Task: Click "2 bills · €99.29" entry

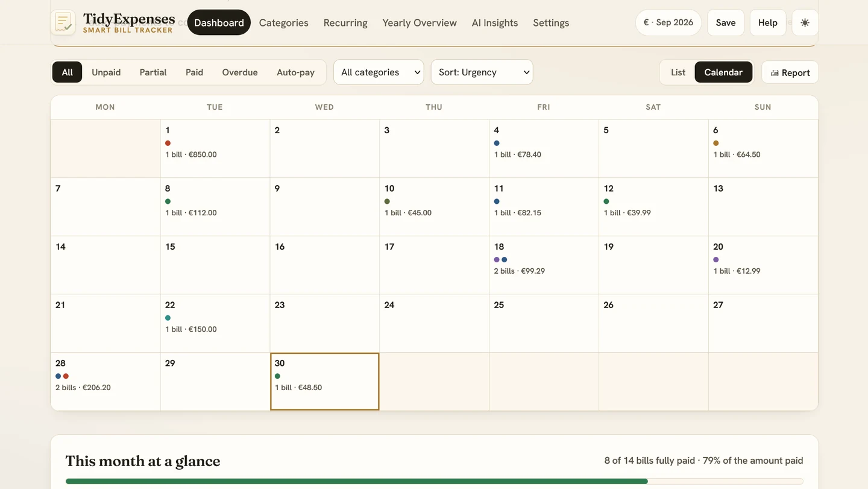Action: click(520, 271)
